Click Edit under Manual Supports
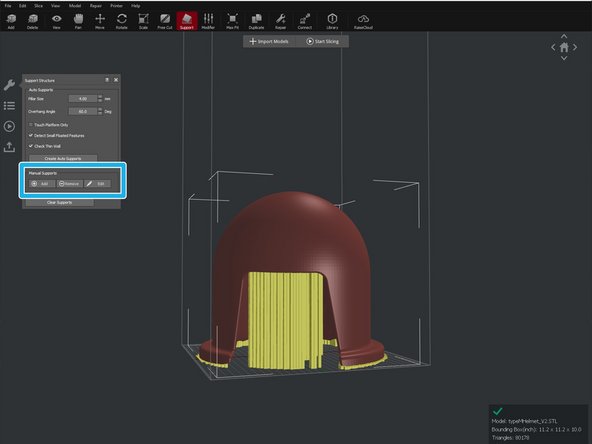Image resolution: width=592 pixels, height=444 pixels. (x=97, y=183)
